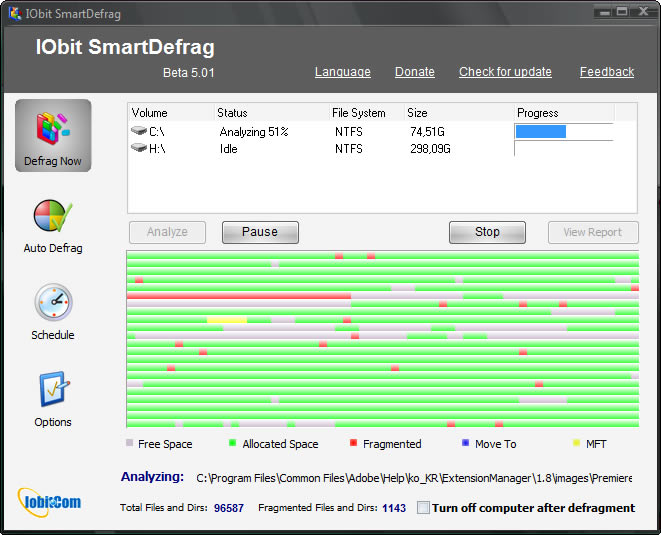Click the Fragmented red legend swatch
The width and height of the screenshot is (661, 535).
pos(353,443)
